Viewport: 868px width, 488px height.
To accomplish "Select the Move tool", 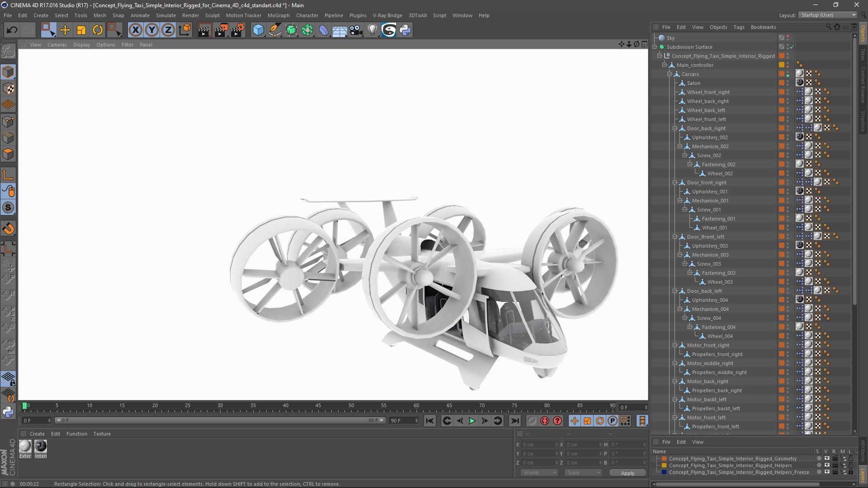I will [65, 30].
